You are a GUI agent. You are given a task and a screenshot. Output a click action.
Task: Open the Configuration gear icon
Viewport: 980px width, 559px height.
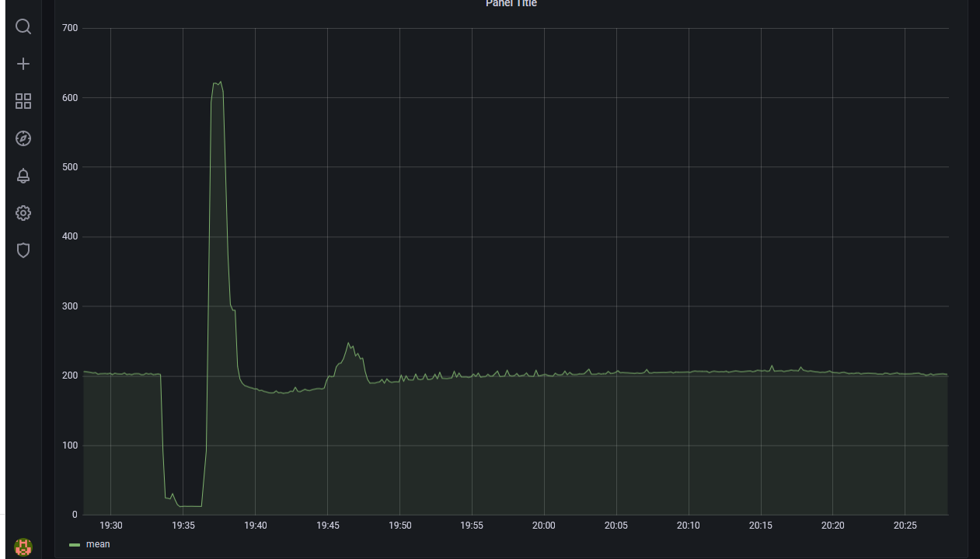tap(23, 213)
